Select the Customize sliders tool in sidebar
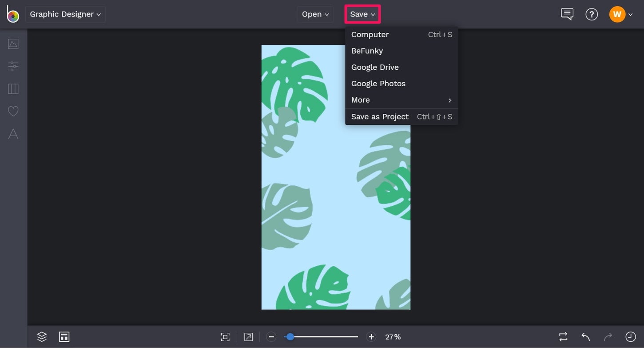Viewport: 644px width, 348px height. pos(13,66)
